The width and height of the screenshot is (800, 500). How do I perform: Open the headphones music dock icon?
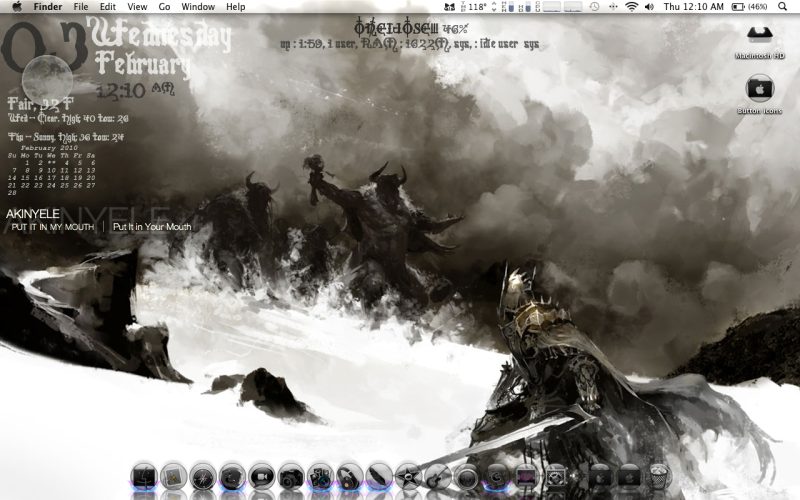(x=349, y=478)
